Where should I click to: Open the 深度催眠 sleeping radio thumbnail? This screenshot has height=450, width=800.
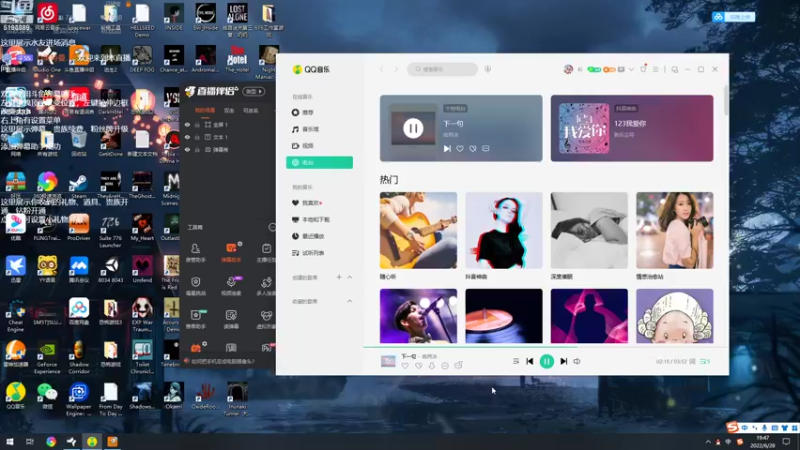[x=589, y=230]
